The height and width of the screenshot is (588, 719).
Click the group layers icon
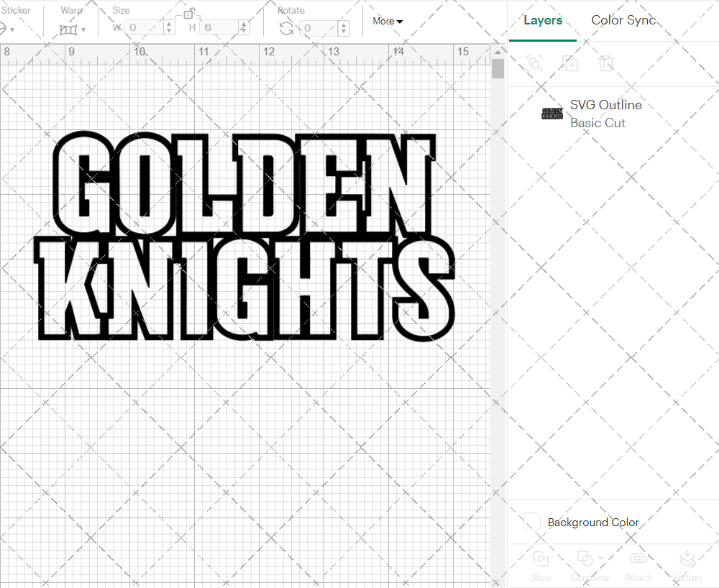click(533, 64)
